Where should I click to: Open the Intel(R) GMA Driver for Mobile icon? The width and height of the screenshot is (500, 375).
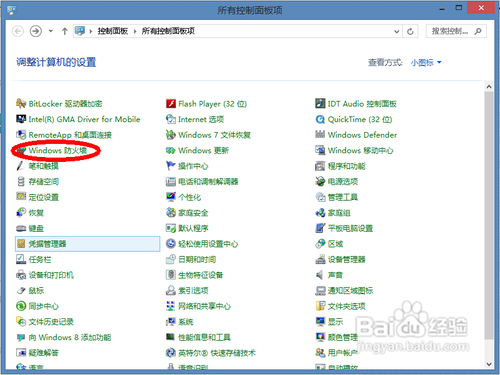pos(21,119)
